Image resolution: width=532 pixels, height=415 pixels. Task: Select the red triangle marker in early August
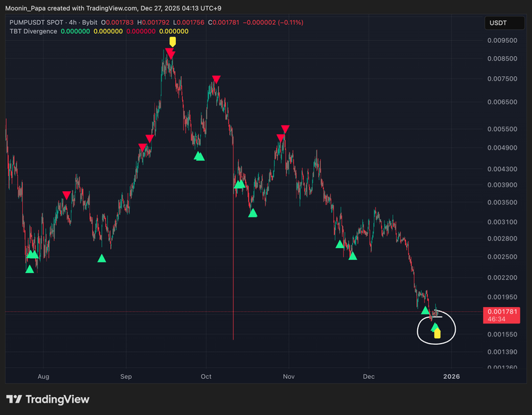pyautogui.click(x=66, y=195)
